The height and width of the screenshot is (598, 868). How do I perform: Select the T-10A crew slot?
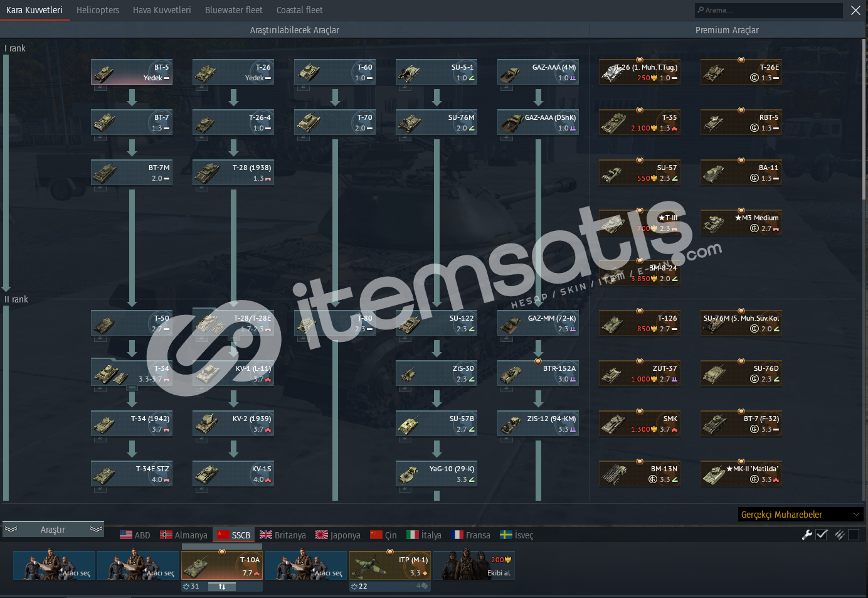point(222,565)
